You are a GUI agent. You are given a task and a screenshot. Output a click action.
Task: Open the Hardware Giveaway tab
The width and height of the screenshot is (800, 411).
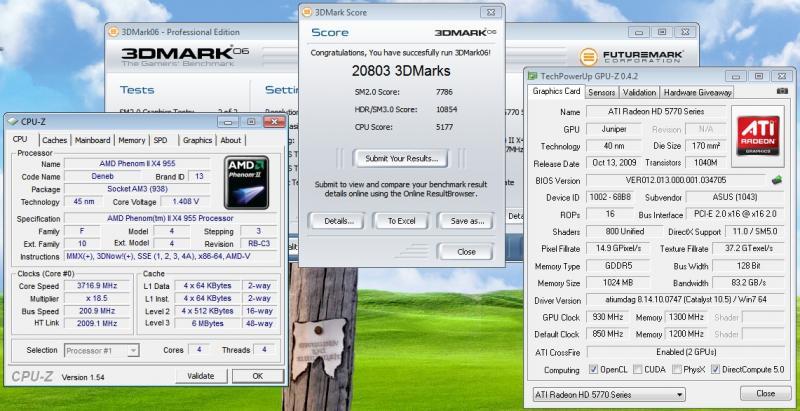pyautogui.click(x=697, y=92)
